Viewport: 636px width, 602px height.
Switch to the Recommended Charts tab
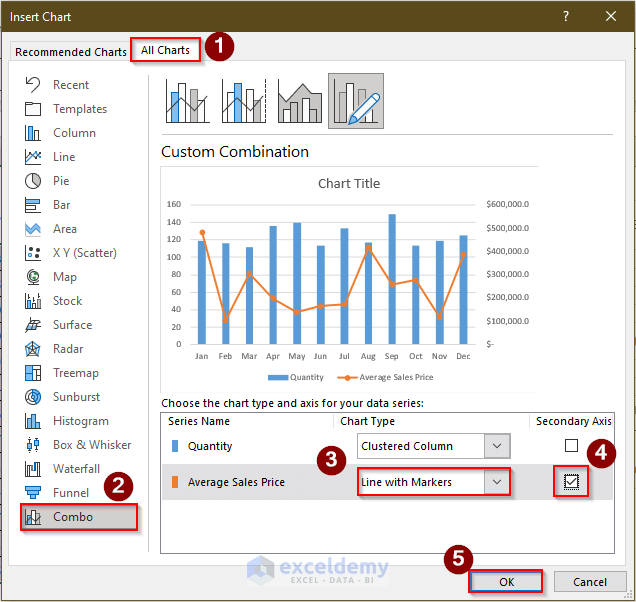click(x=71, y=52)
